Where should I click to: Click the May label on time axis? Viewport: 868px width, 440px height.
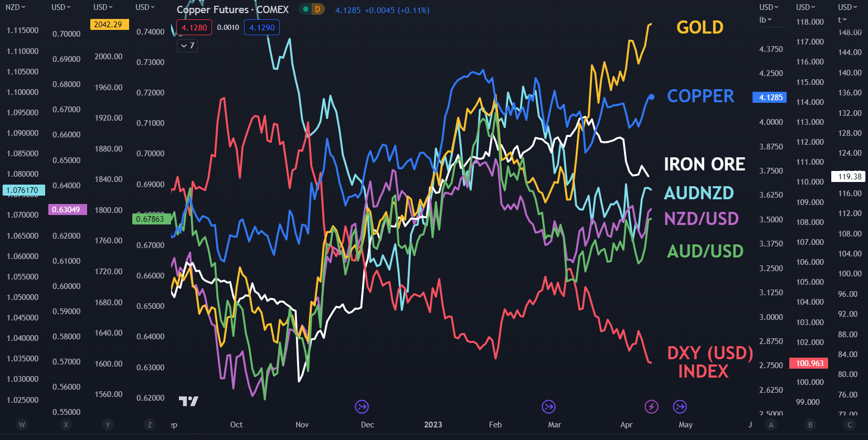coord(685,425)
